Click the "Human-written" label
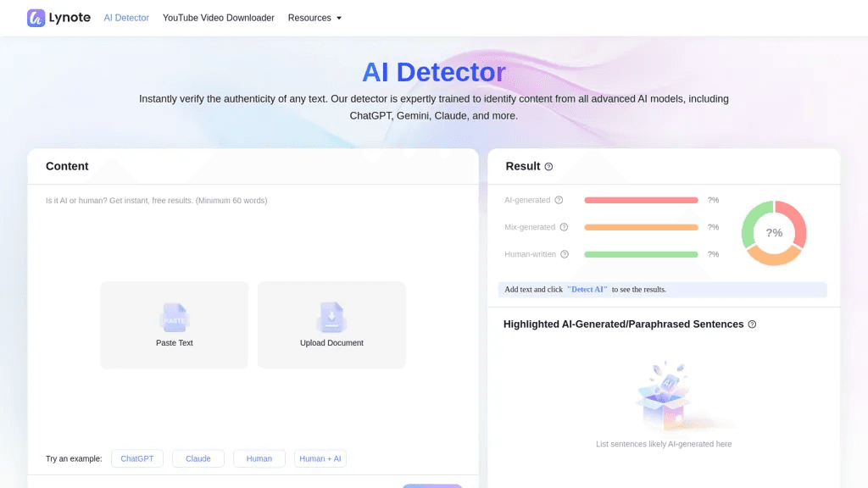The image size is (868, 488). coord(530,254)
